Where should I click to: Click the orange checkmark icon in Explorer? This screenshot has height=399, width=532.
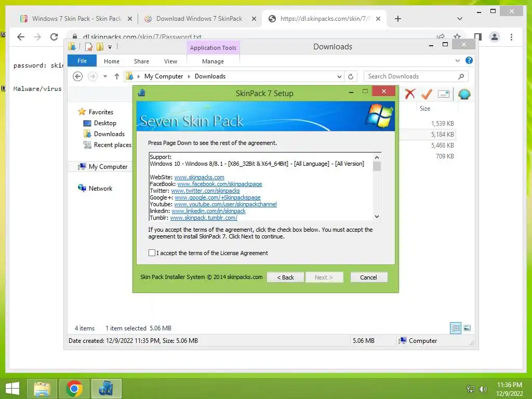427,94
